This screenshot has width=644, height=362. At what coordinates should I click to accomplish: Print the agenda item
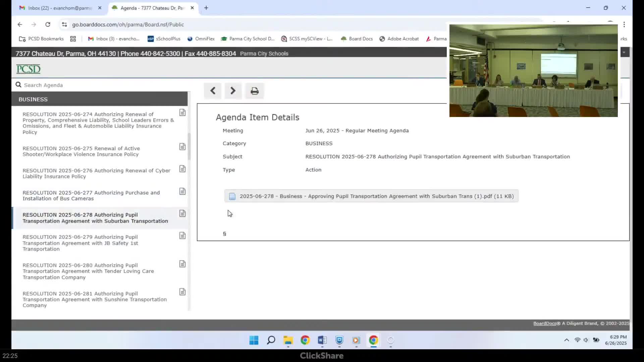coord(255,91)
